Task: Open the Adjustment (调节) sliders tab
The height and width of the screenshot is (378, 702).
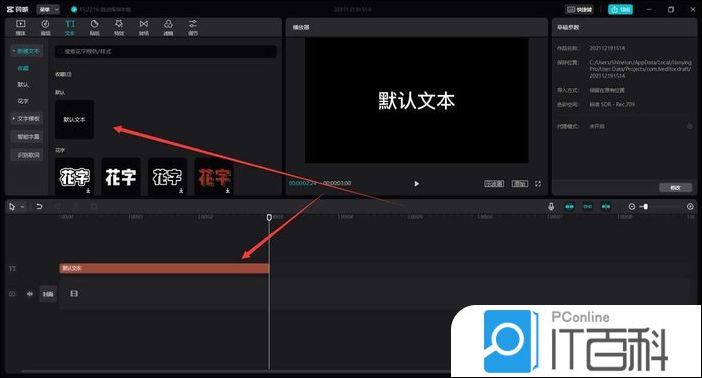Action: click(193, 27)
